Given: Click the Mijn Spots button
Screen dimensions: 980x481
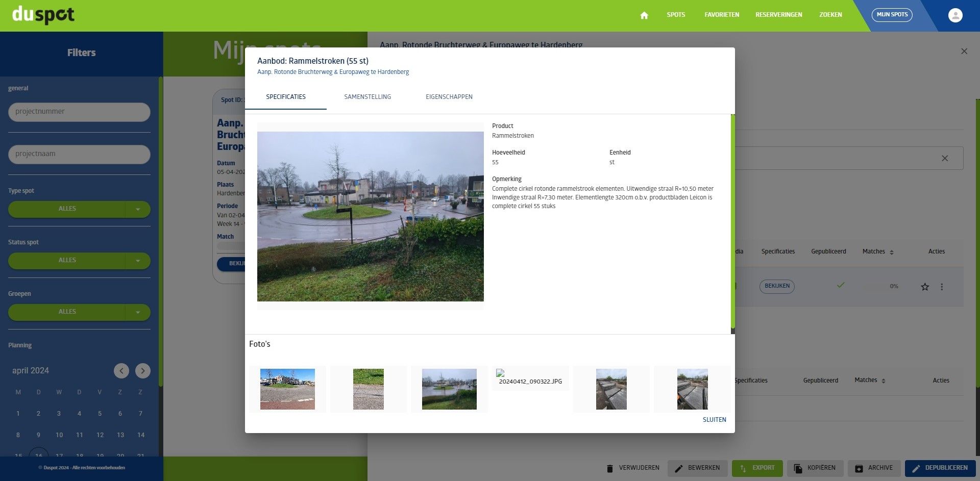Looking at the screenshot, I should (x=892, y=15).
